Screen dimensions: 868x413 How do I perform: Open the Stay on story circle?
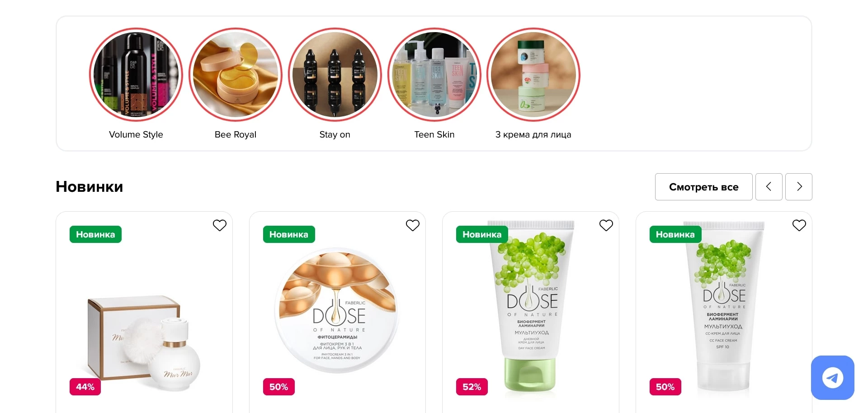335,75
